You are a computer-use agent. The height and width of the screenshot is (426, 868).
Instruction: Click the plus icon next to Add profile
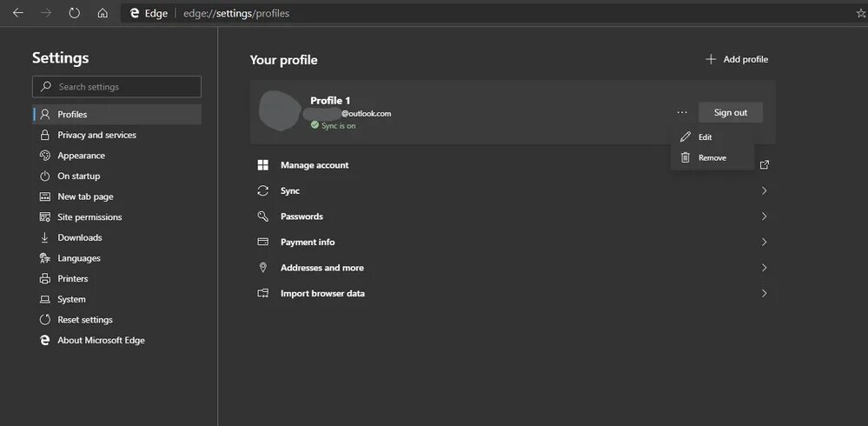coord(711,59)
